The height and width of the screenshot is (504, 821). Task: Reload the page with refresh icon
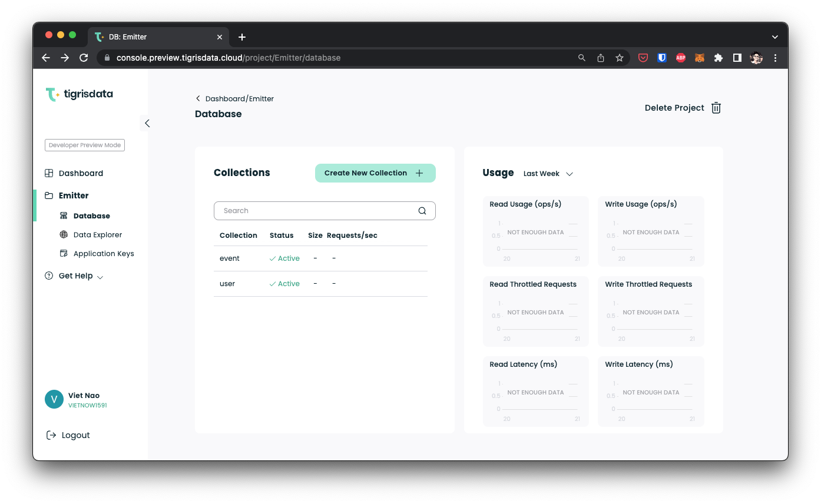point(84,58)
